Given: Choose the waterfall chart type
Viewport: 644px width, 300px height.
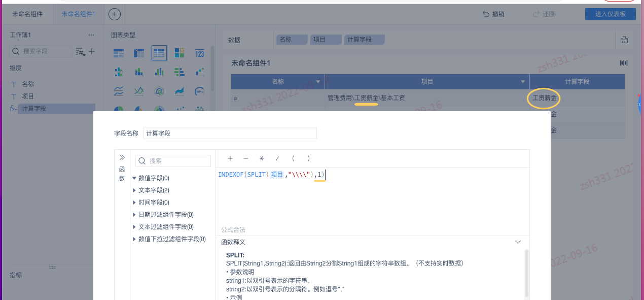Looking at the screenshot, I should tap(200, 72).
